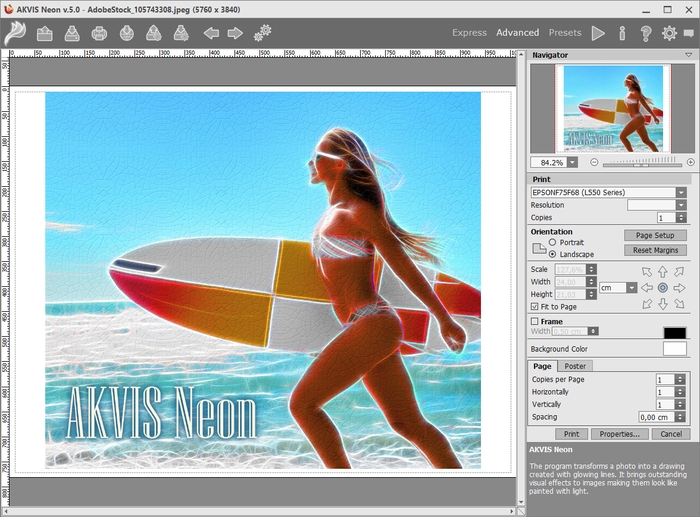This screenshot has height=517, width=700.
Task: Align image left with left position arrow
Action: tap(646, 288)
